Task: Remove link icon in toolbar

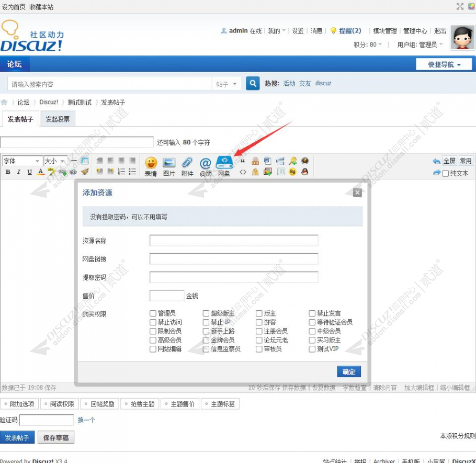Action: tap(73, 172)
